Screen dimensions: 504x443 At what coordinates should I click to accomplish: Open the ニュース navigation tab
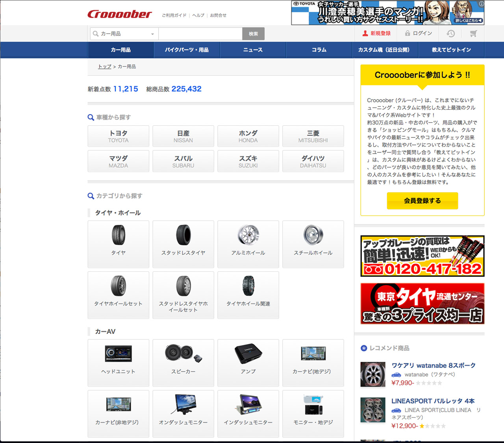click(253, 50)
